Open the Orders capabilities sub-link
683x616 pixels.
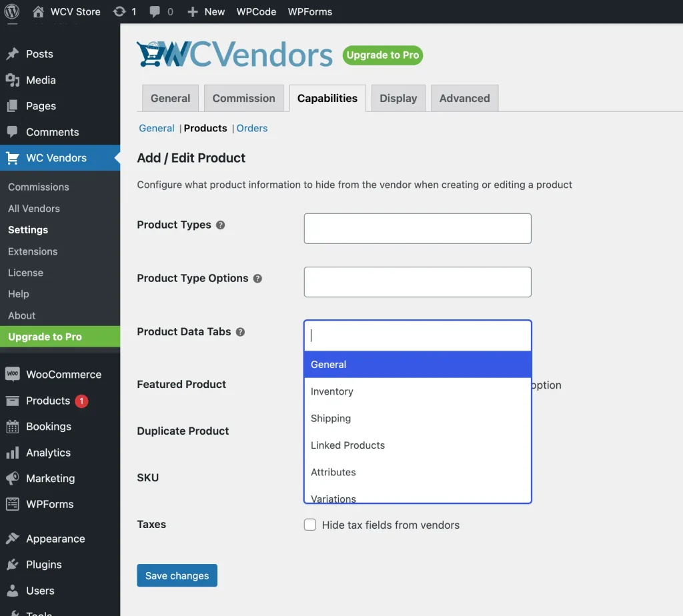coord(251,129)
